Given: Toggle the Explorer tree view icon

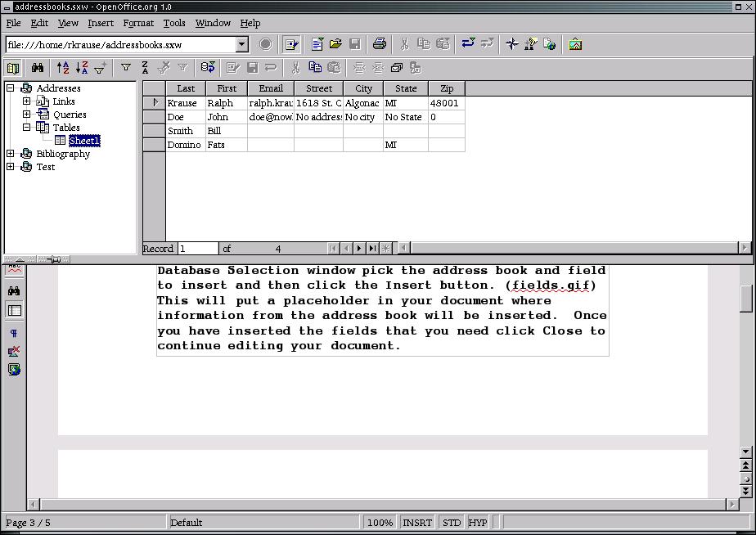Looking at the screenshot, I should (13, 68).
